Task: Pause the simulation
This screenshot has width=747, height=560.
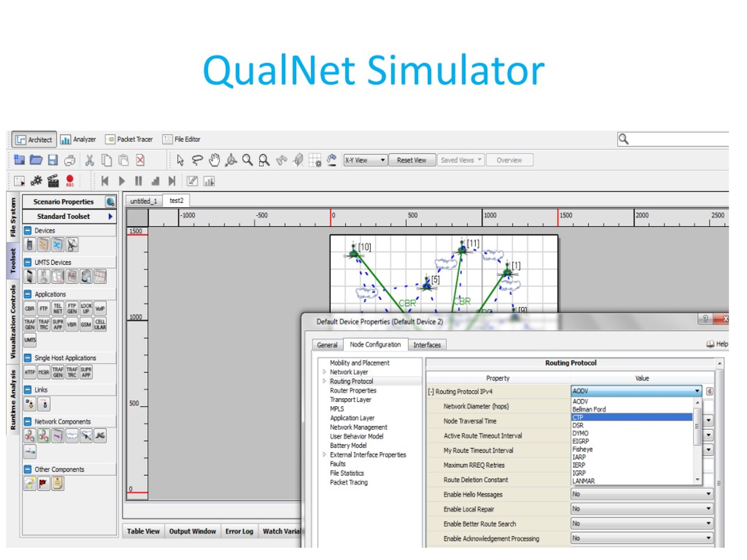Action: click(139, 181)
